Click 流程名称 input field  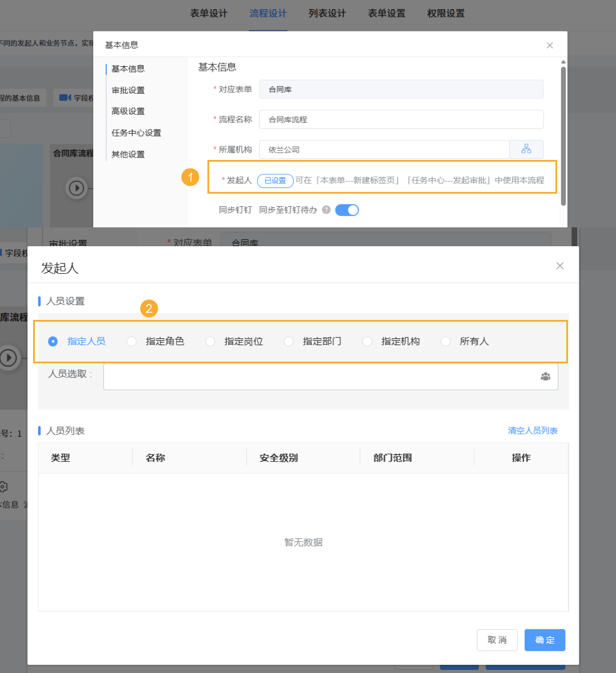[x=401, y=119]
